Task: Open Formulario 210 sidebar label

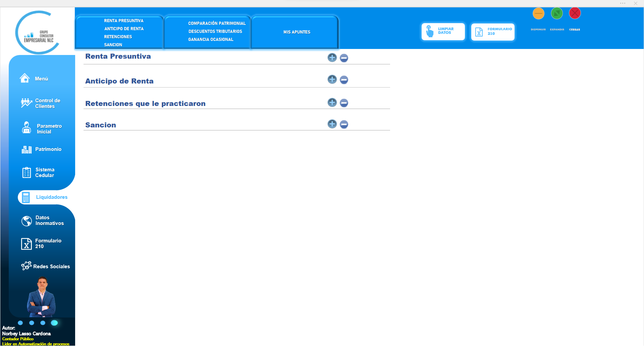Action: (48, 243)
